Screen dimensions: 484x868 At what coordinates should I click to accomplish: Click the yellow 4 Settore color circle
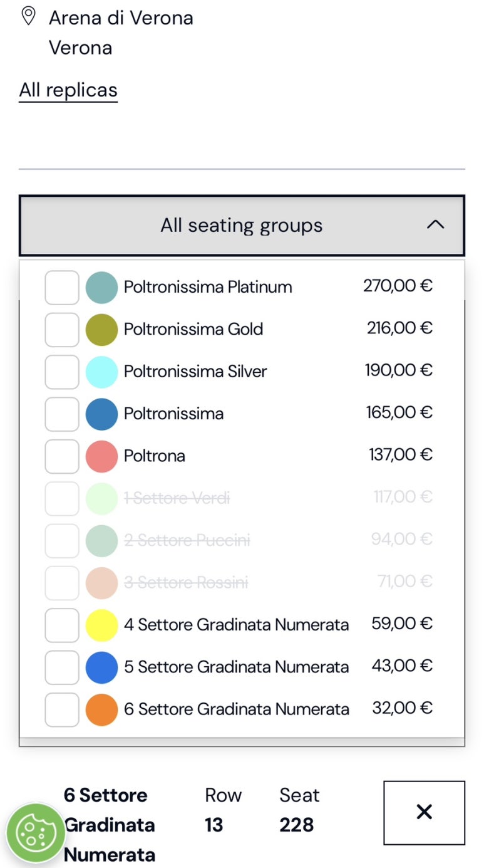pyautogui.click(x=101, y=625)
